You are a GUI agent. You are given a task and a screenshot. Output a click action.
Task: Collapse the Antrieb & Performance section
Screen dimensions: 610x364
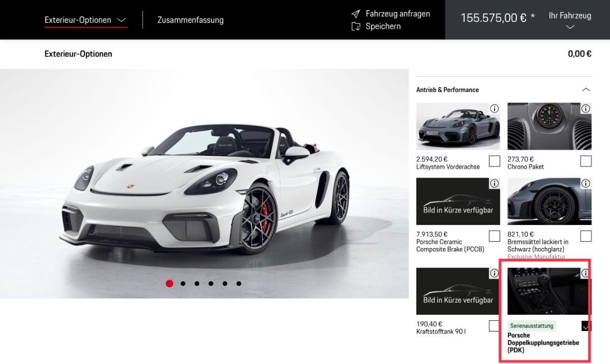coord(586,90)
